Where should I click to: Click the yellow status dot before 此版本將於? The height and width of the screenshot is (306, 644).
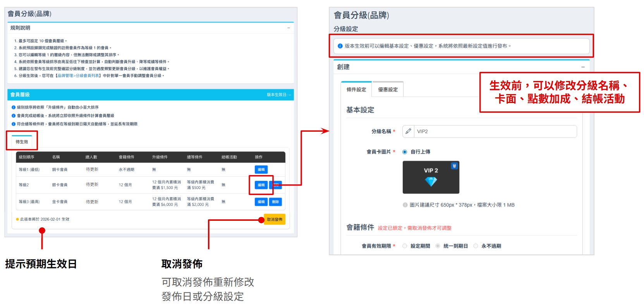(x=17, y=219)
